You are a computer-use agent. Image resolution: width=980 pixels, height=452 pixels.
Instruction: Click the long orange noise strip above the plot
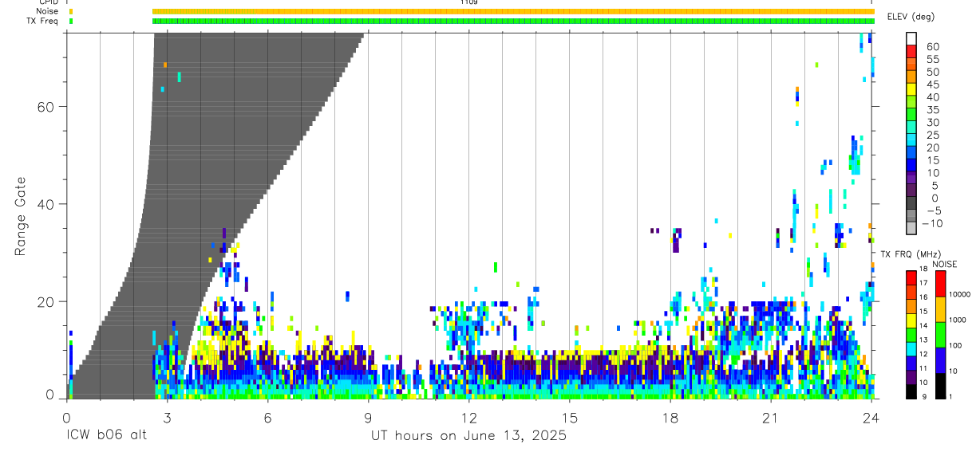pyautogui.click(x=513, y=12)
